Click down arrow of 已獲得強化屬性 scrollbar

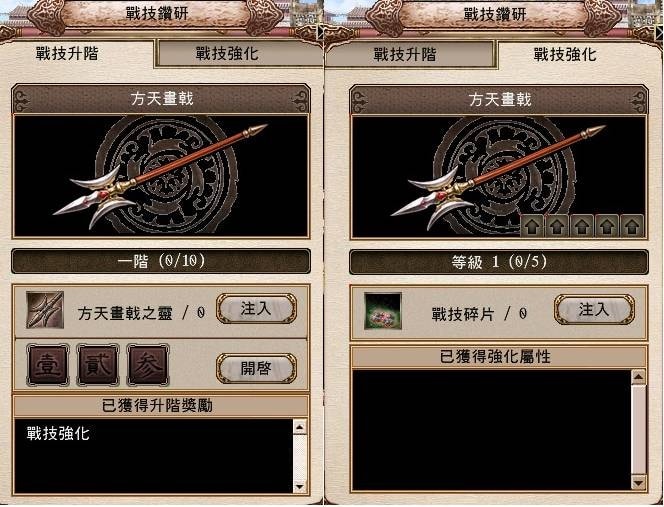638,482
